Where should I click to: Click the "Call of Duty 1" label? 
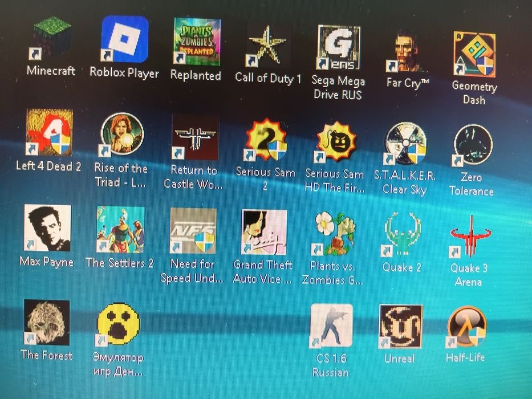(x=268, y=79)
